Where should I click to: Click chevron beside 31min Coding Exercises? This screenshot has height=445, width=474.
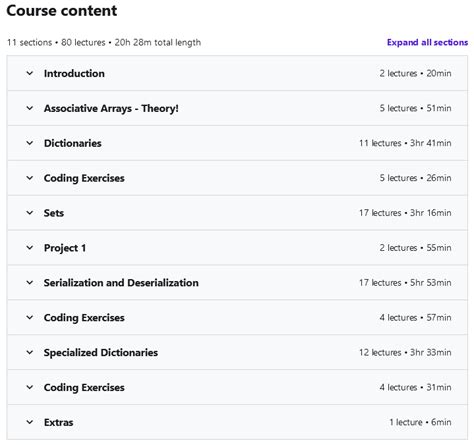30,387
